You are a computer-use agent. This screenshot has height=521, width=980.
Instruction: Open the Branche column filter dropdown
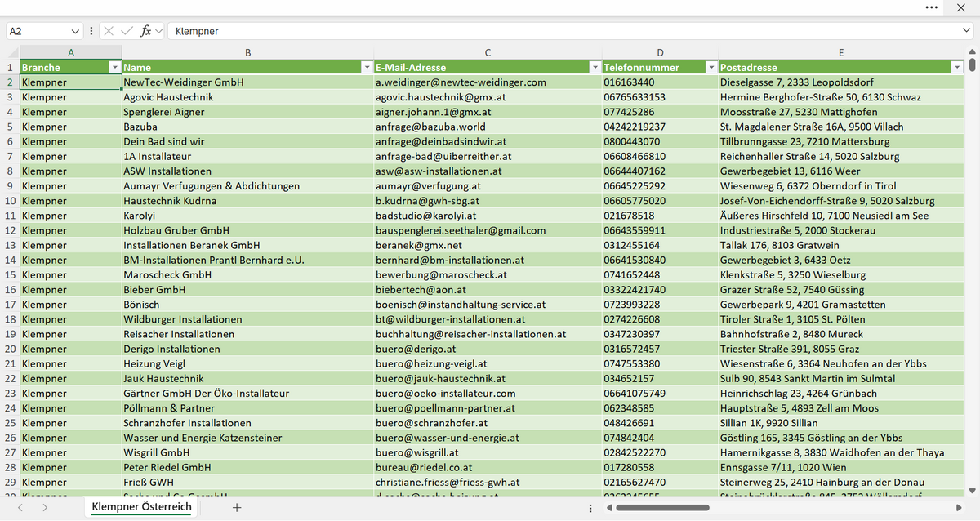click(115, 67)
